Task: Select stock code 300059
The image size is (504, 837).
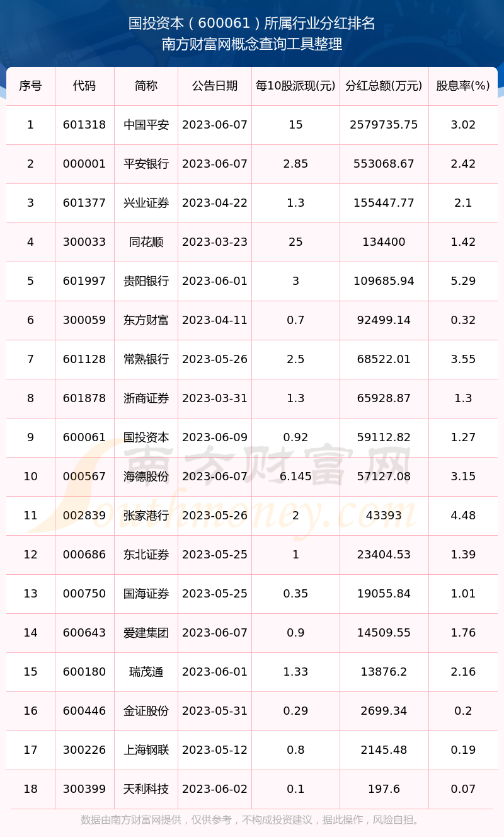Action: 84,320
